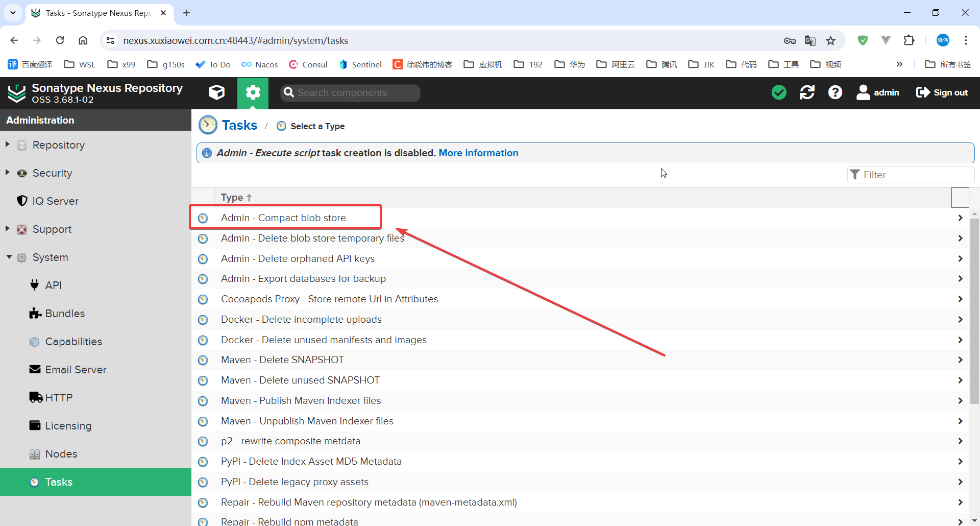The image size is (980, 526).
Task: Bookmark this page with star icon
Action: 831,40
